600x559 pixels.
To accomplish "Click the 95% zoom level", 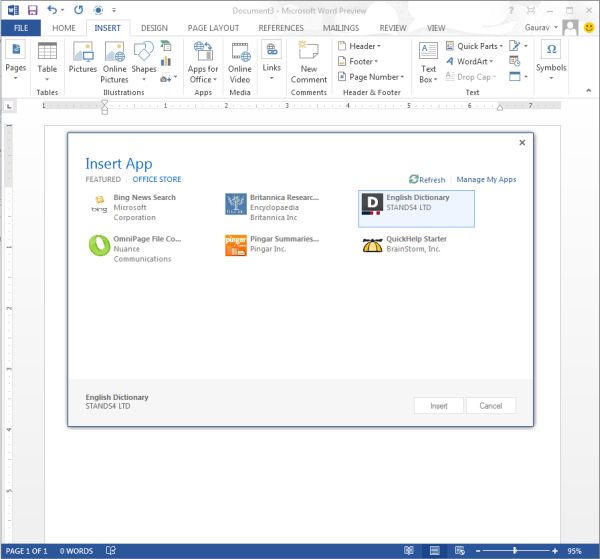I will [574, 551].
